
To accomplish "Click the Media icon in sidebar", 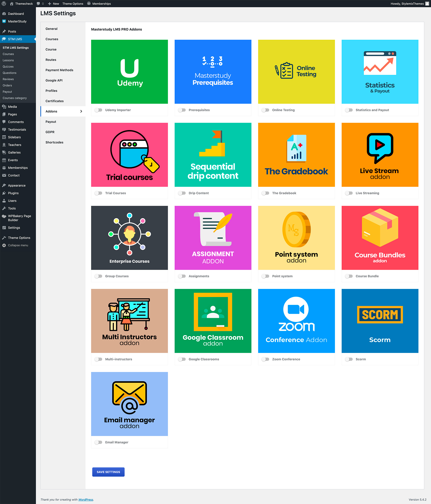I will coord(4,107).
